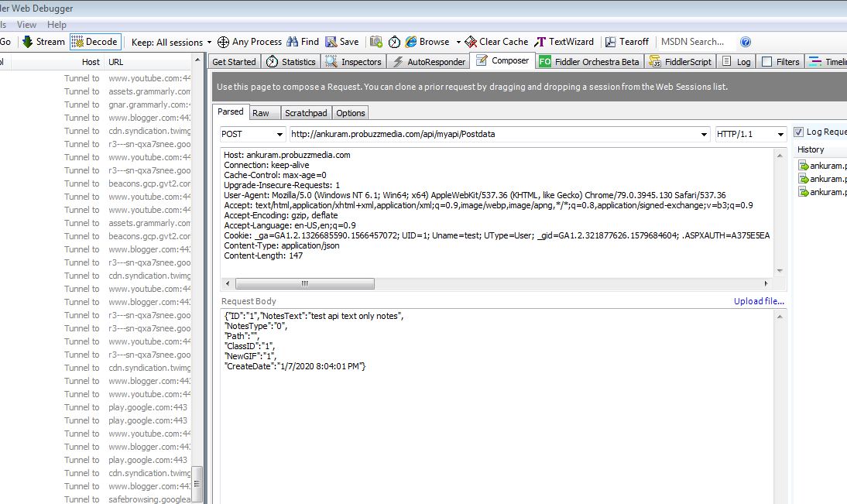Click the help question mark icon
This screenshot has height=504, width=847.
click(x=745, y=42)
